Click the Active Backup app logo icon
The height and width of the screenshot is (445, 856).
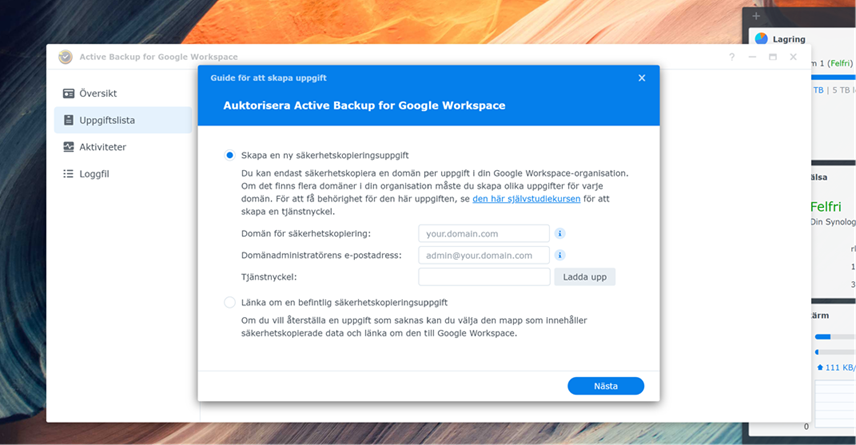pos(66,57)
